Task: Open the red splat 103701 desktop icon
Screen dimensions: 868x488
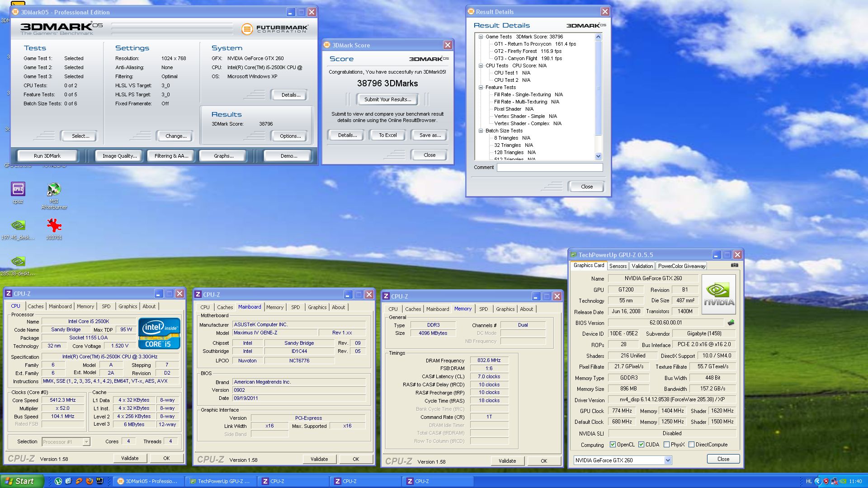Action: pyautogui.click(x=54, y=225)
